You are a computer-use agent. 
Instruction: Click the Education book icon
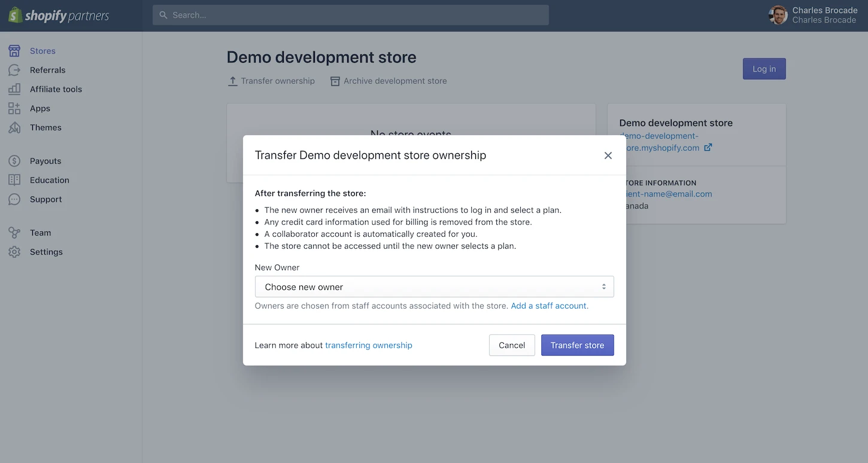14,180
